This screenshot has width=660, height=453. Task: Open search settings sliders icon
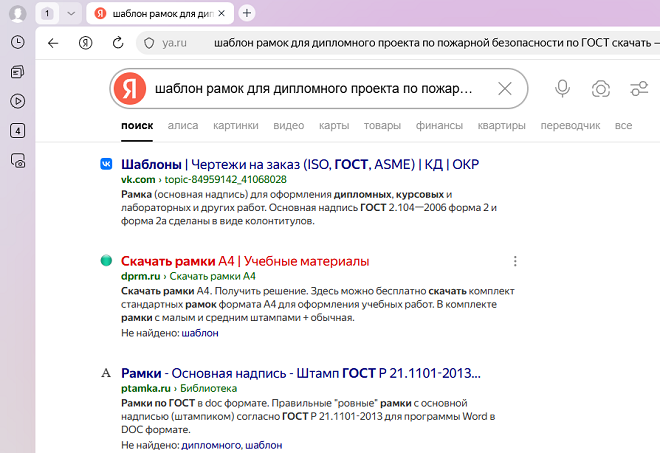click(639, 88)
